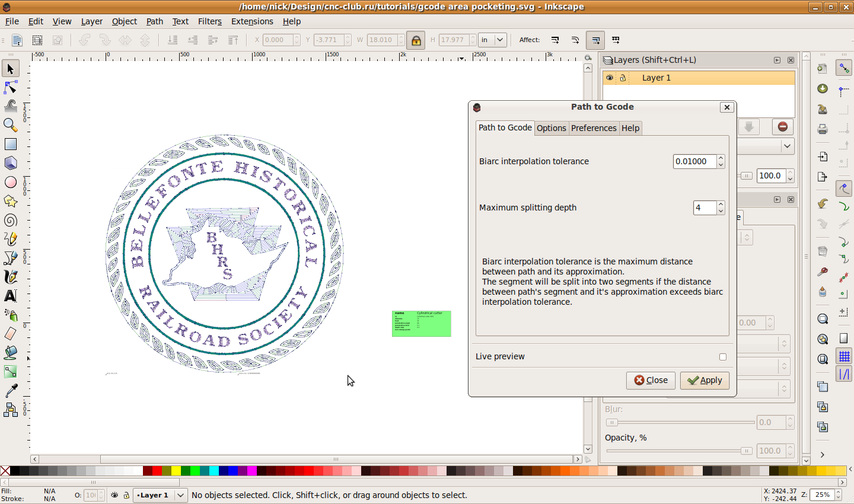Select the Eraser tool
The height and width of the screenshot is (504, 854).
[10, 334]
